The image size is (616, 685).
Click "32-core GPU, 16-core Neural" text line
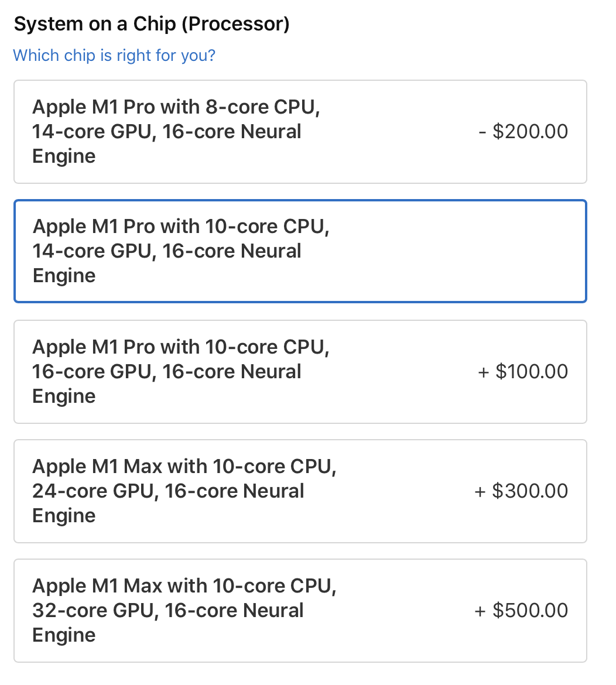click(167, 611)
